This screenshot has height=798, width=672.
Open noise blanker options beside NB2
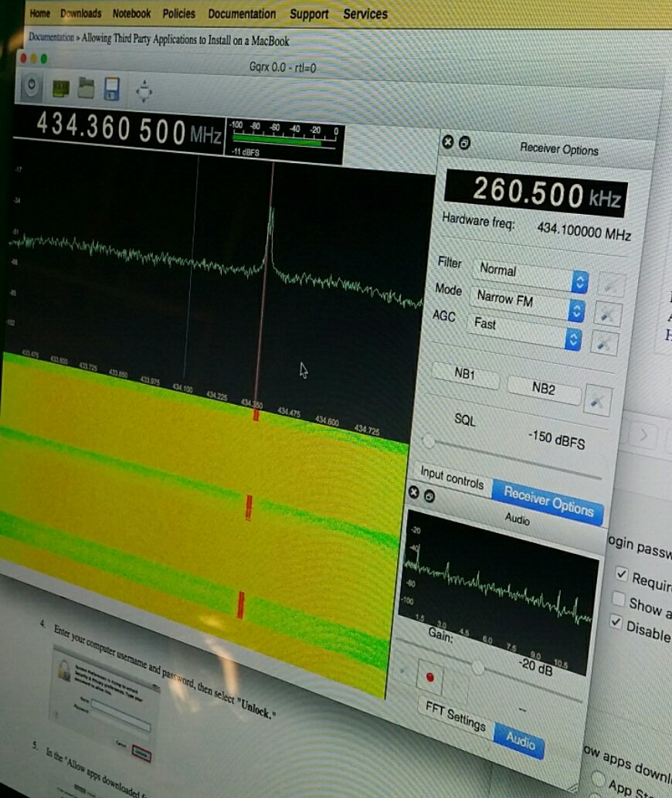pyautogui.click(x=598, y=401)
